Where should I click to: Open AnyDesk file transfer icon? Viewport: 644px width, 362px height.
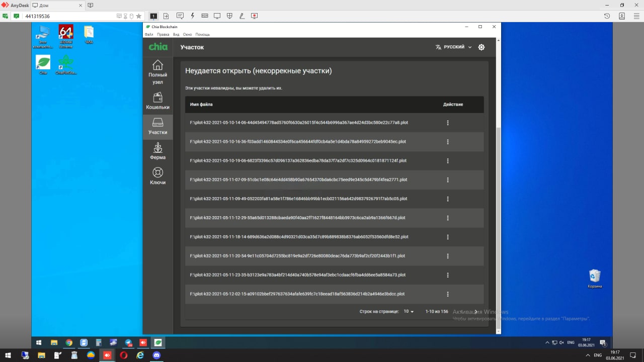pyautogui.click(x=166, y=16)
